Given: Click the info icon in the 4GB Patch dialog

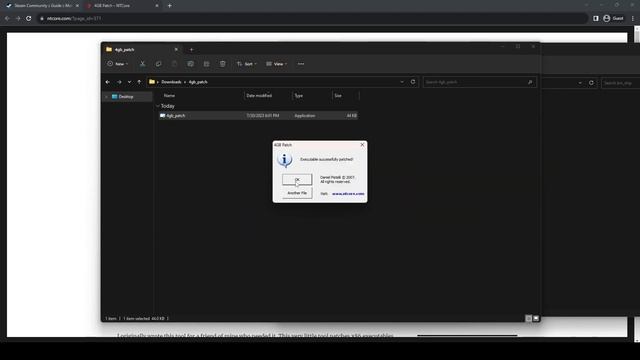Looking at the screenshot, I should 284,160.
